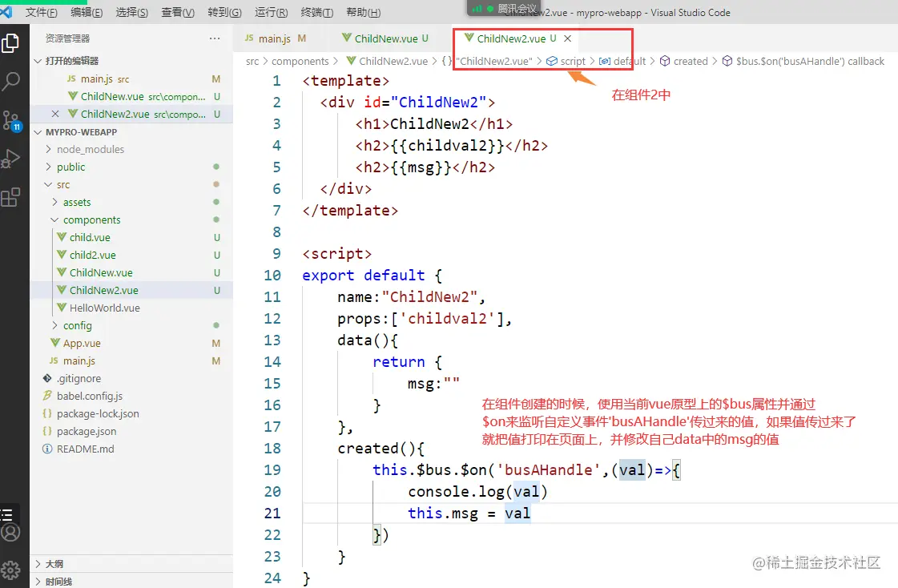Select the Run and Debug icon
Screen dimensions: 898x588
tap(11, 157)
